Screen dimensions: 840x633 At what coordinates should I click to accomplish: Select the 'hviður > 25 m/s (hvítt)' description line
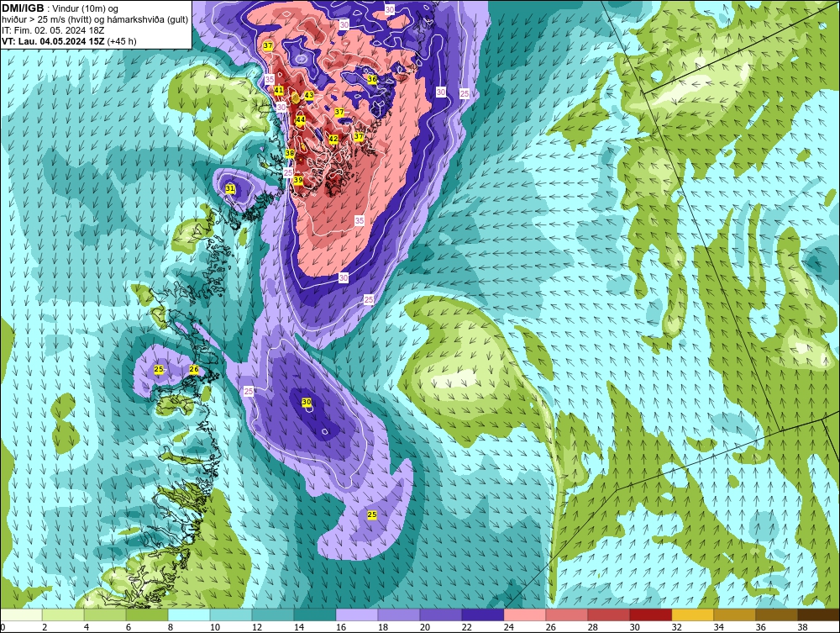95,20
